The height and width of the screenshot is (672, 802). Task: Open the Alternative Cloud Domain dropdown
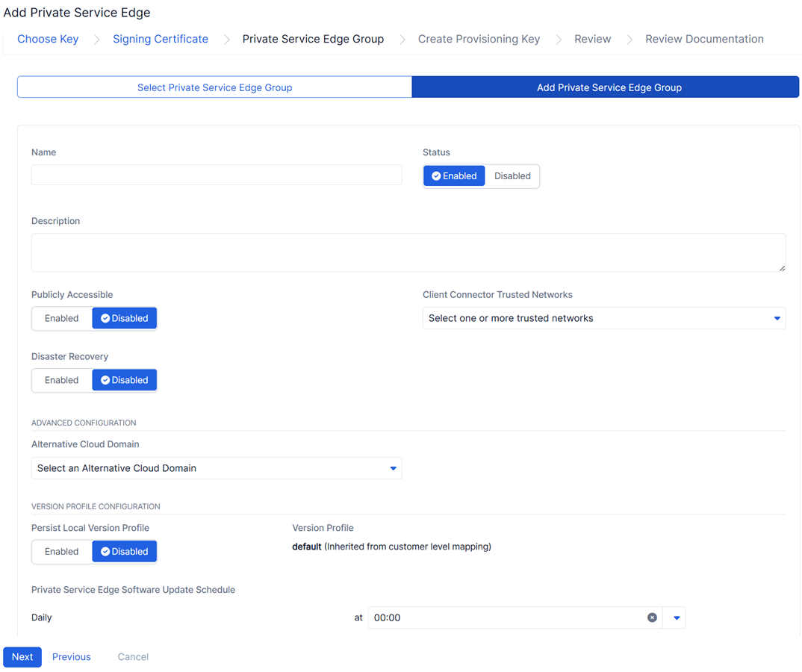[217, 468]
